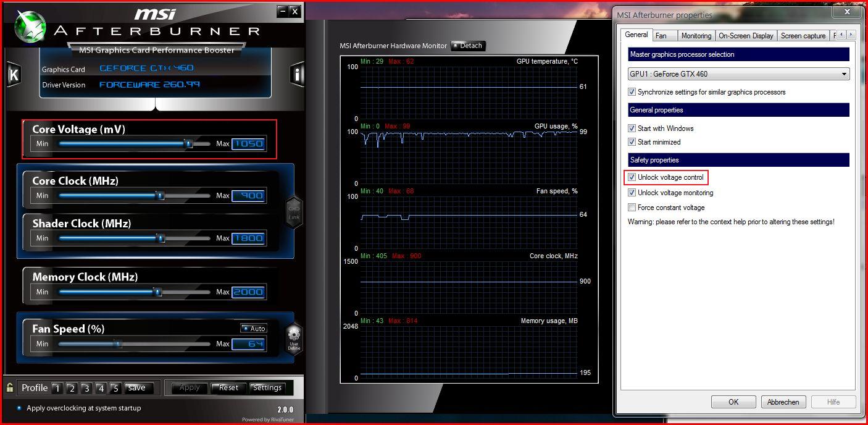This screenshot has height=425, width=868.
Task: Click the Abbrechen button
Action: (x=783, y=402)
